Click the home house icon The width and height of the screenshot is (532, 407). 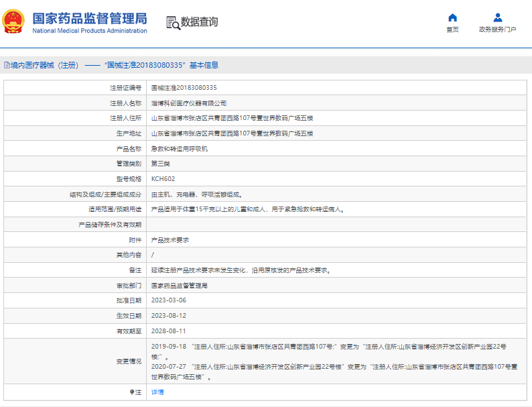(x=452, y=17)
